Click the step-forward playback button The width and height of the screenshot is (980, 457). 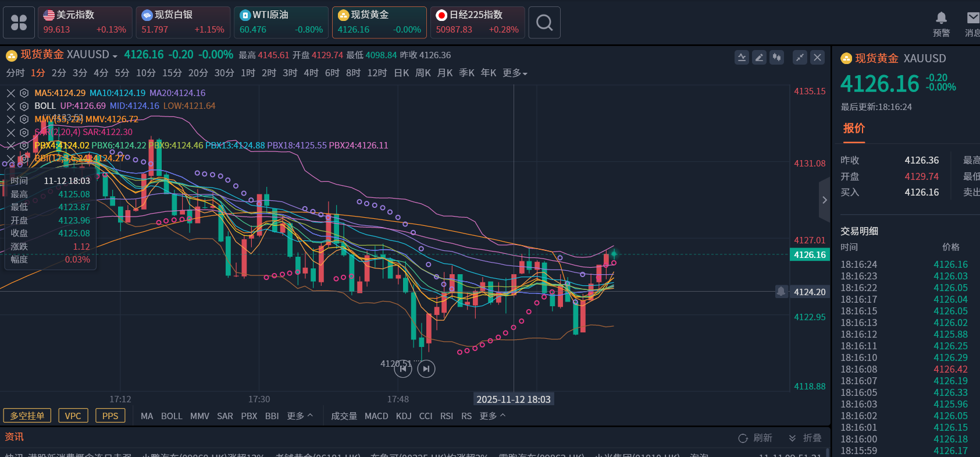point(426,369)
